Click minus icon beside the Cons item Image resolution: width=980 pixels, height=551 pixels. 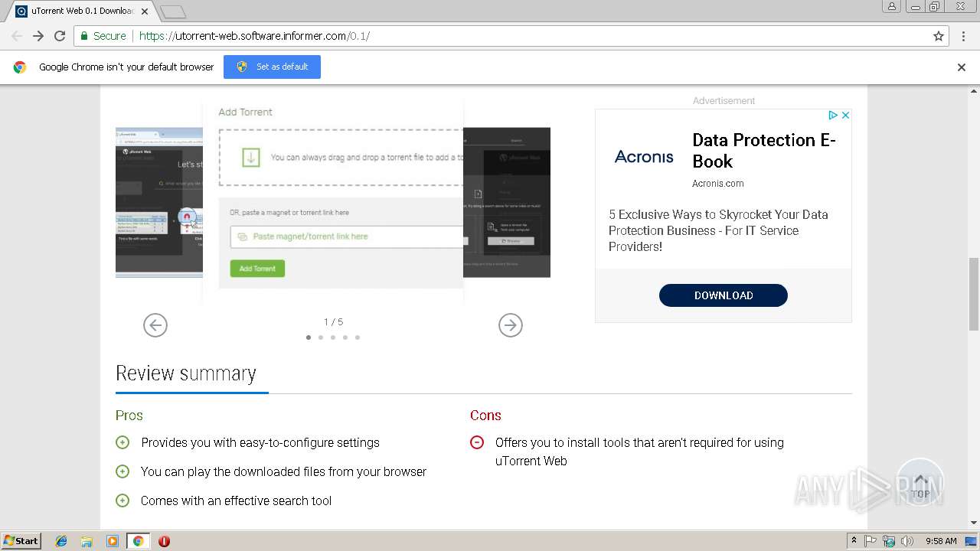[477, 442]
